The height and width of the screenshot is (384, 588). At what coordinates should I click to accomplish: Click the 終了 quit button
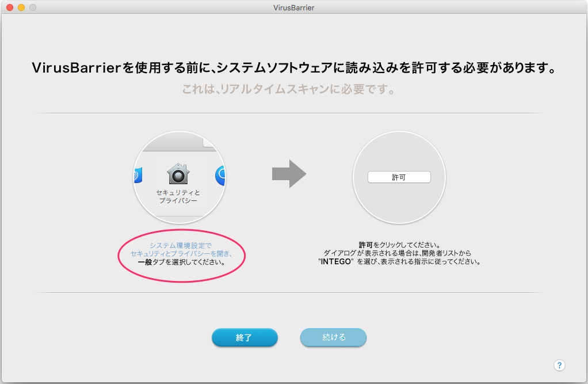245,337
